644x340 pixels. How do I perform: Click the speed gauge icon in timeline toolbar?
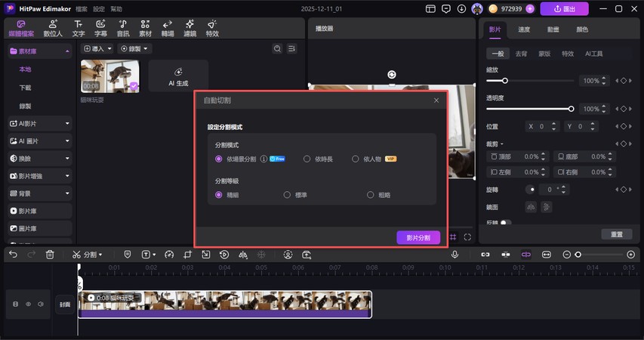pos(169,255)
